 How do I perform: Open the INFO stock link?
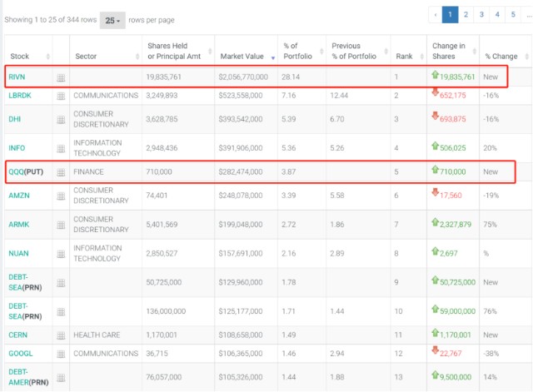(x=17, y=148)
